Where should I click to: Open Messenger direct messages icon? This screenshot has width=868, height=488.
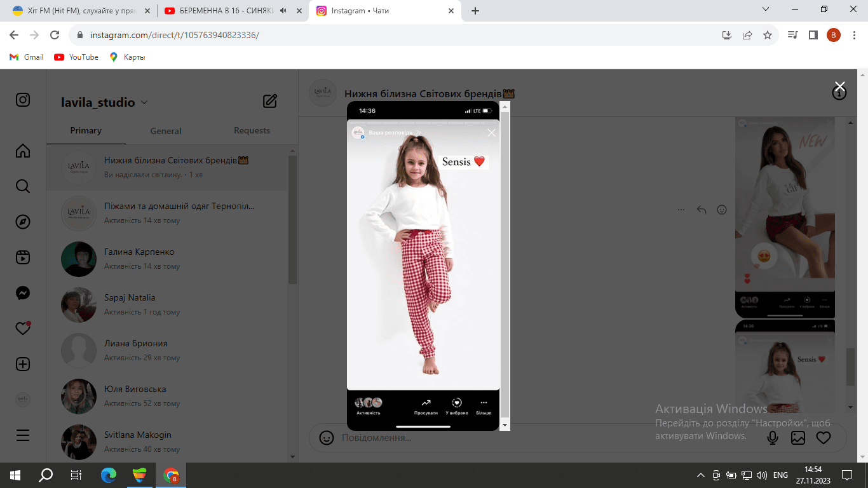pyautogui.click(x=23, y=293)
